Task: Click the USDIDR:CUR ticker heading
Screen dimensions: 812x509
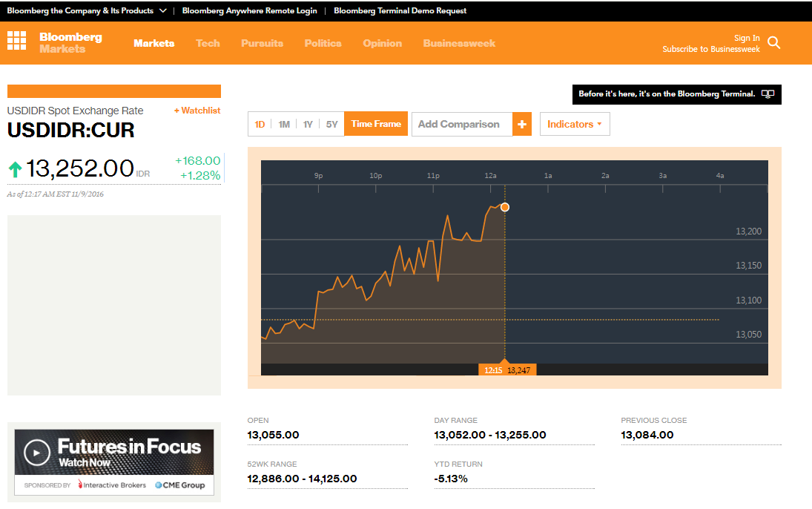Action: click(x=71, y=130)
